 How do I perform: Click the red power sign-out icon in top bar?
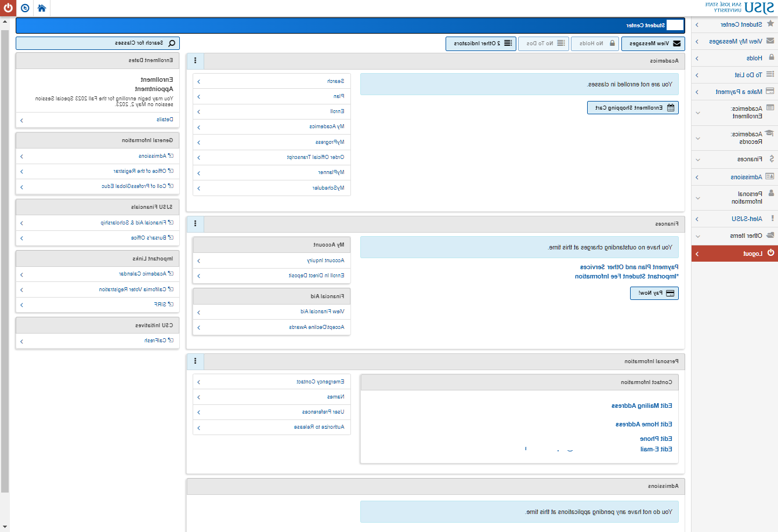coord(8,8)
